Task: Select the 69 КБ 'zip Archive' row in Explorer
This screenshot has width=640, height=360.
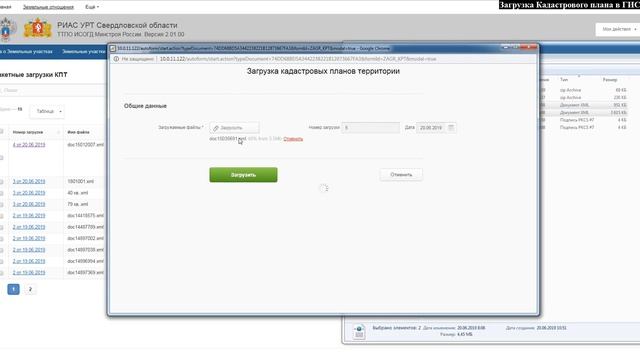Action: [x=584, y=90]
